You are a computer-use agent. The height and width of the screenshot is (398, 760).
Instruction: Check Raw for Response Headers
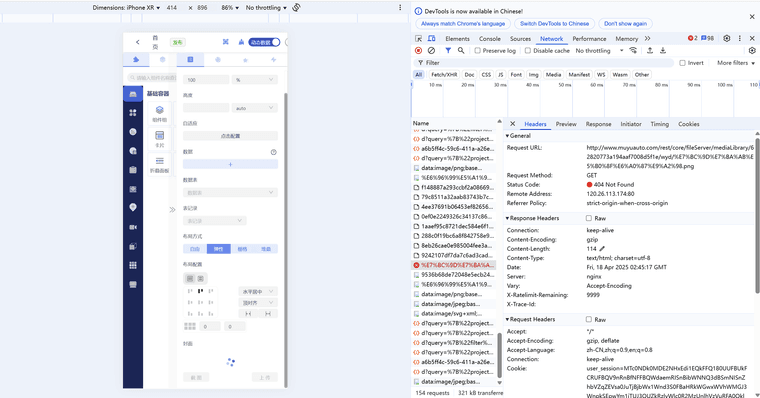point(588,218)
